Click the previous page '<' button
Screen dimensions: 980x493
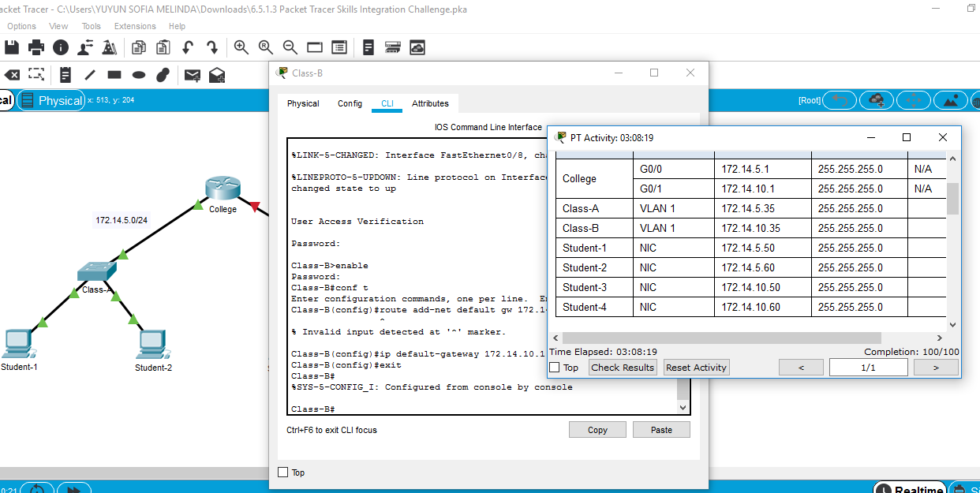[801, 368]
